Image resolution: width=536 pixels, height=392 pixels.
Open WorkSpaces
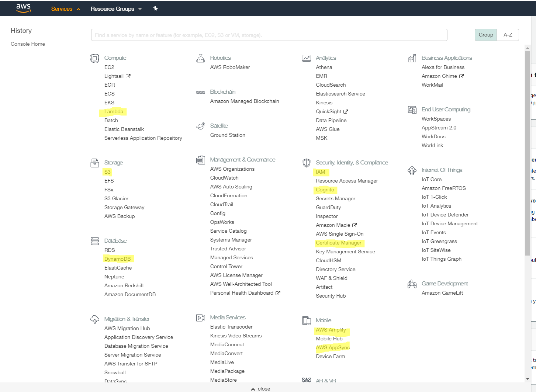coord(436,119)
